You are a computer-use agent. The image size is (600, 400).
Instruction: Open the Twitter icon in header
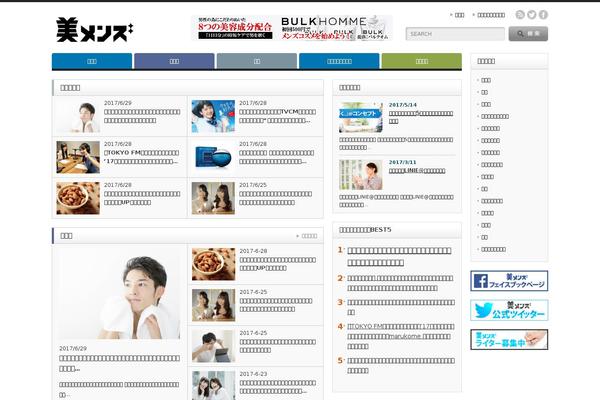click(532, 15)
